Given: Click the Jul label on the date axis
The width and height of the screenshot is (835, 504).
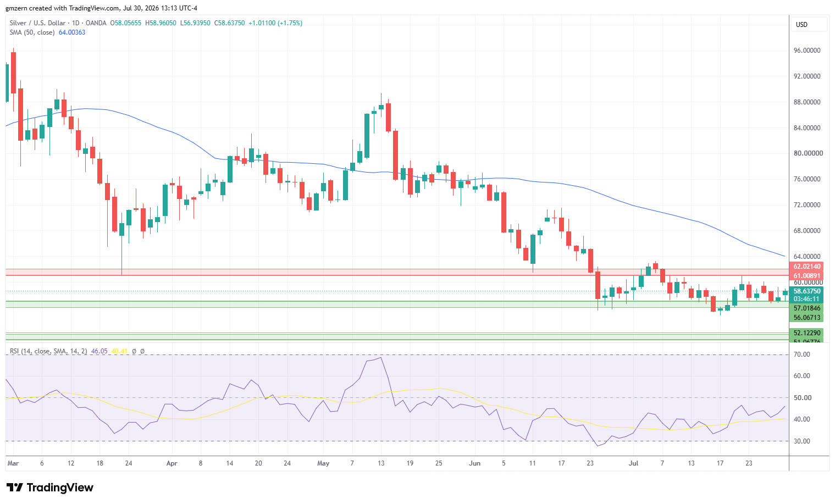Looking at the screenshot, I should (633, 463).
